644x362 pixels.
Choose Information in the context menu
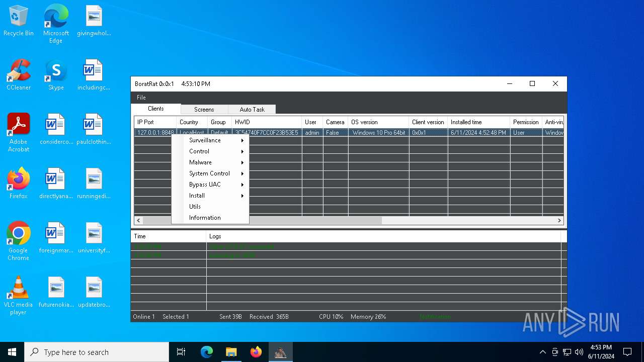pyautogui.click(x=210, y=218)
